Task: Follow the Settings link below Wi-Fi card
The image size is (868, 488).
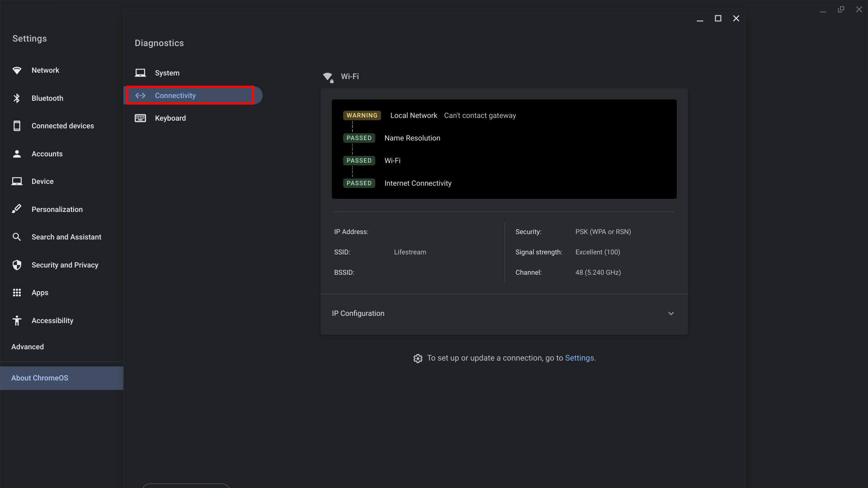Action: (x=579, y=358)
